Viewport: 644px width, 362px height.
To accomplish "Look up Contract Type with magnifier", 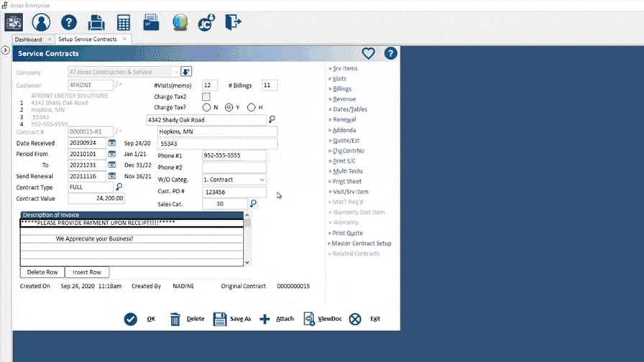I will [x=119, y=187].
